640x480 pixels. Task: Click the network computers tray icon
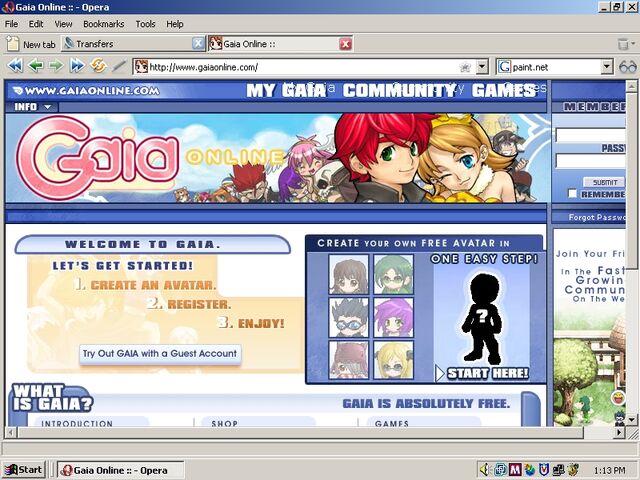(x=558, y=470)
